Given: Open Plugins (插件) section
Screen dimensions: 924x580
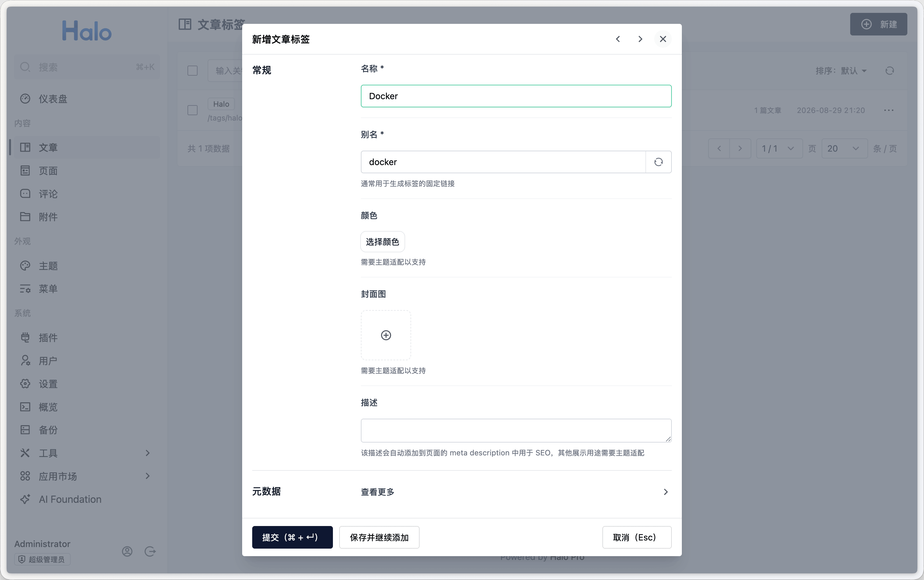Looking at the screenshot, I should (x=87, y=338).
